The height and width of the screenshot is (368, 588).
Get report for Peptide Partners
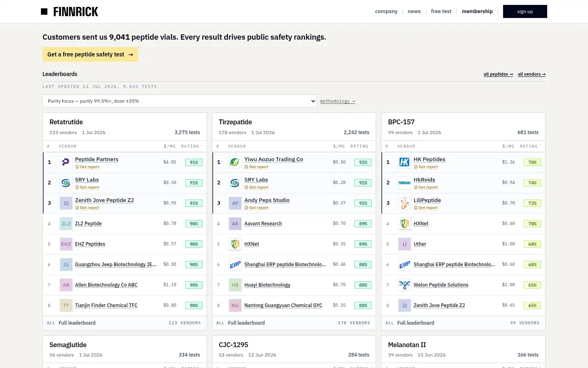click(x=87, y=167)
